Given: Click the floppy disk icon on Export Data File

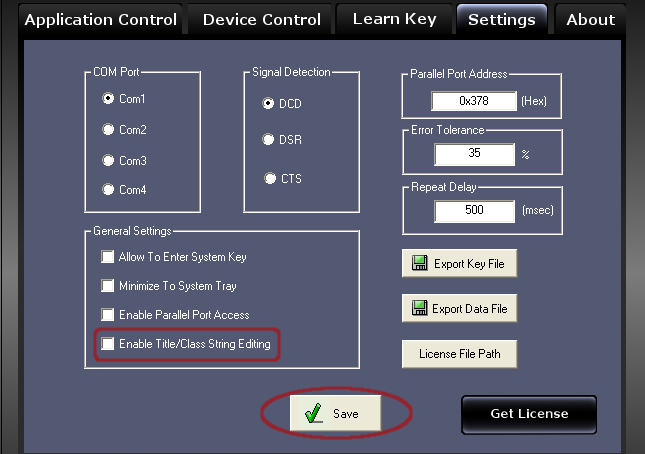Looking at the screenshot, I should (420, 308).
